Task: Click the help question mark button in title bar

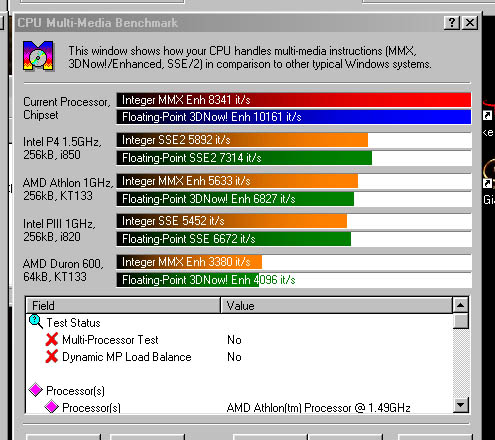Action: tap(452, 23)
